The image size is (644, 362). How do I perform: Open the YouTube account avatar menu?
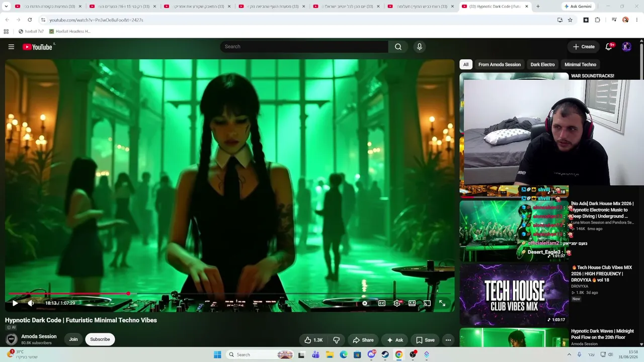[627, 47]
